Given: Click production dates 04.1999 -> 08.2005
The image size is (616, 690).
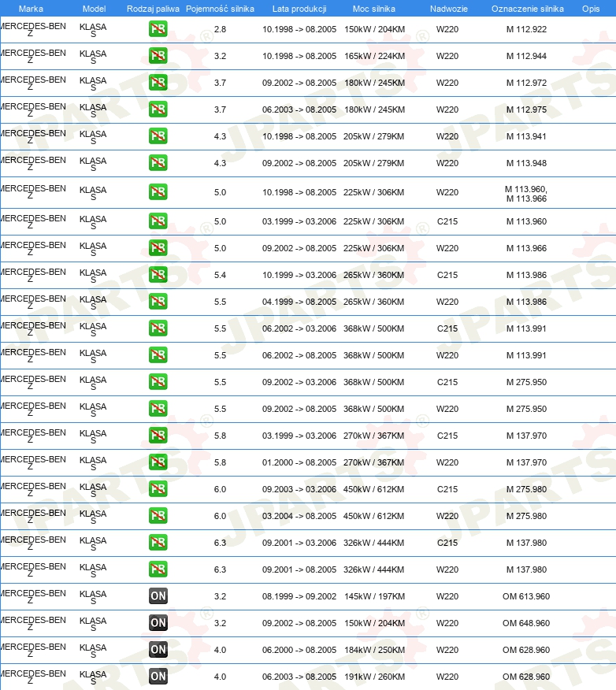Looking at the screenshot, I should (299, 302).
